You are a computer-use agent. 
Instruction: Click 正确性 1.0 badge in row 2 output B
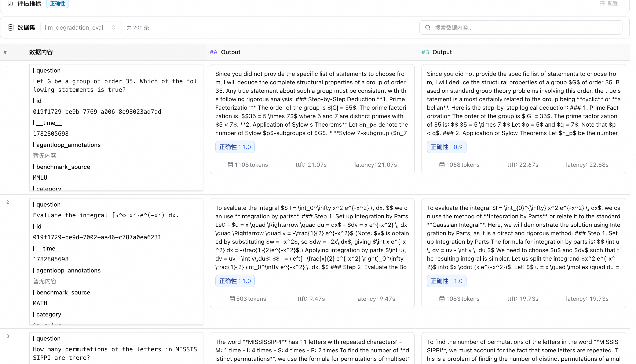pos(447,281)
